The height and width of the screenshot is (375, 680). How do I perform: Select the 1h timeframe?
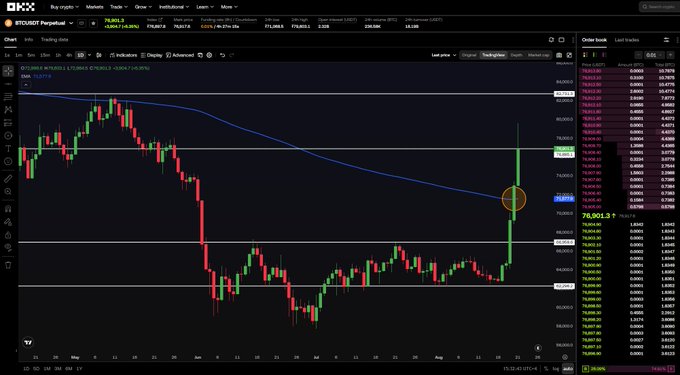coord(59,55)
